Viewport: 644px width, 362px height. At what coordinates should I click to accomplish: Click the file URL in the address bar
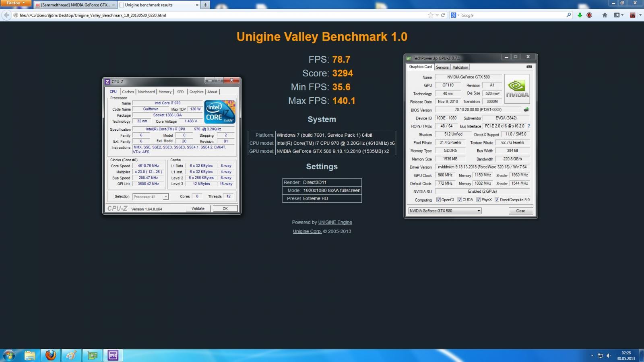point(93,15)
